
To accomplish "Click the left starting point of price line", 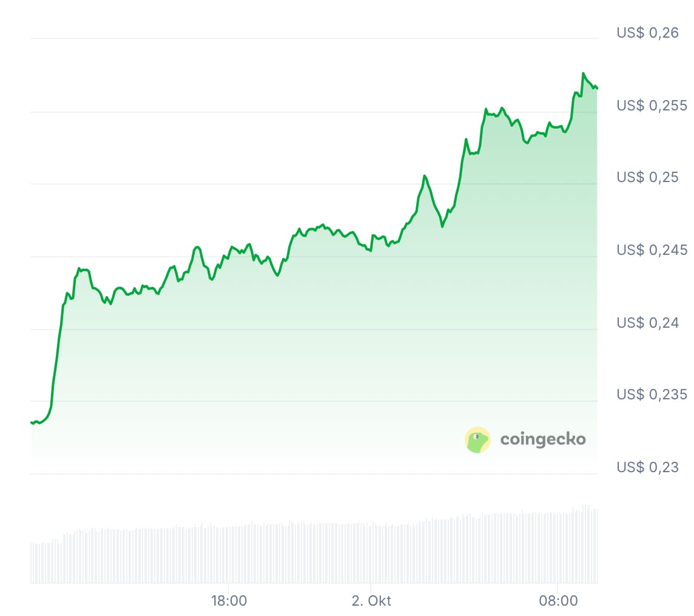I will 32,422.
